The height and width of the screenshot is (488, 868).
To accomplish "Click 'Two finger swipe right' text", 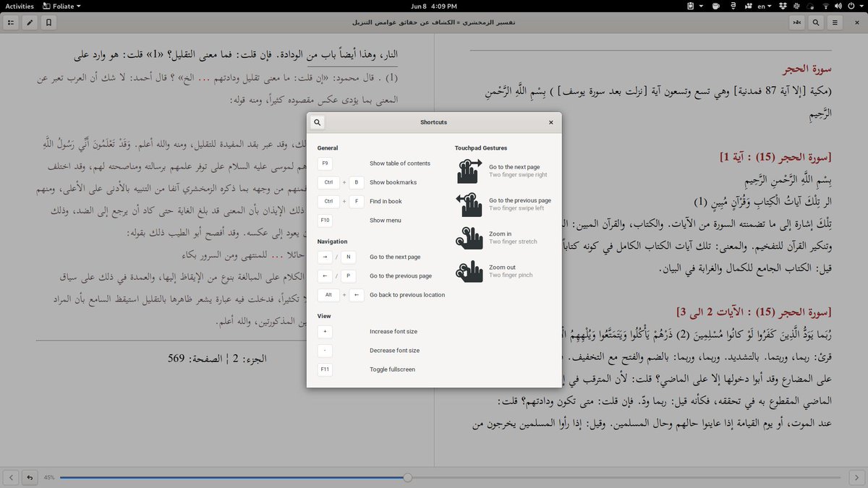I will [518, 175].
